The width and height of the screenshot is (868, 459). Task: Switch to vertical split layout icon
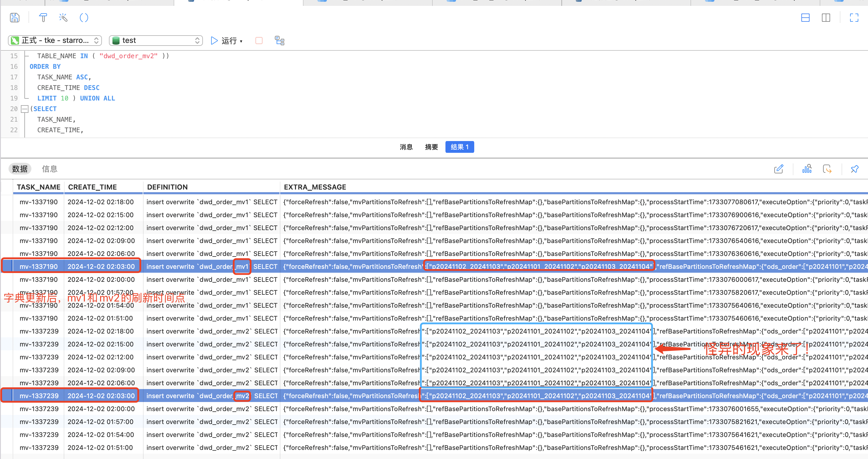(x=826, y=18)
